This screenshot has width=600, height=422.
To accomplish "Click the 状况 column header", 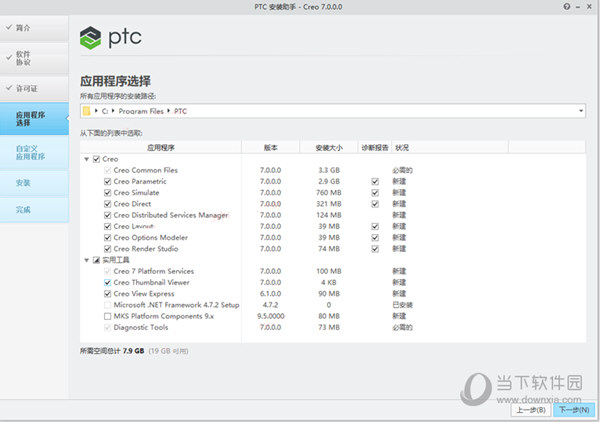I will 450,148.
